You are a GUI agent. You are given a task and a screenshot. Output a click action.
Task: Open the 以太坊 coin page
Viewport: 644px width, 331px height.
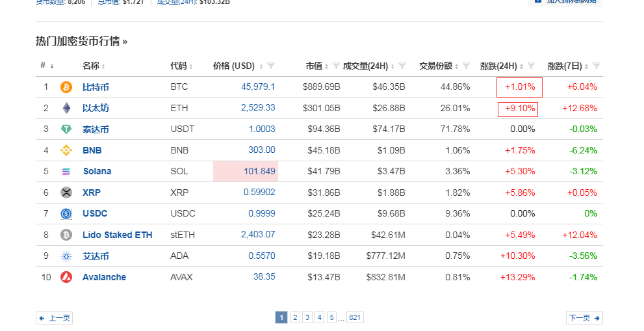(96, 108)
